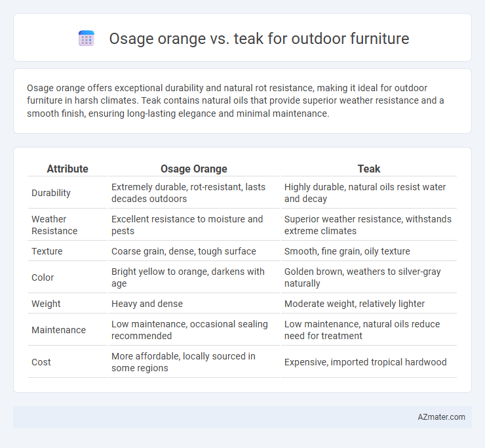The width and height of the screenshot is (485, 448).
Task: Select the 'Attribute' column header
Action: (x=68, y=169)
